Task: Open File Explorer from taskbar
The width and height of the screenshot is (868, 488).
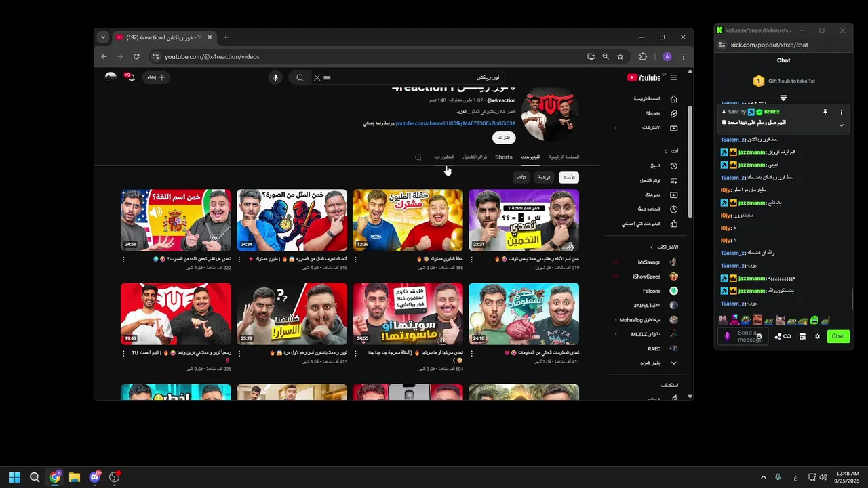Action: pos(75,477)
